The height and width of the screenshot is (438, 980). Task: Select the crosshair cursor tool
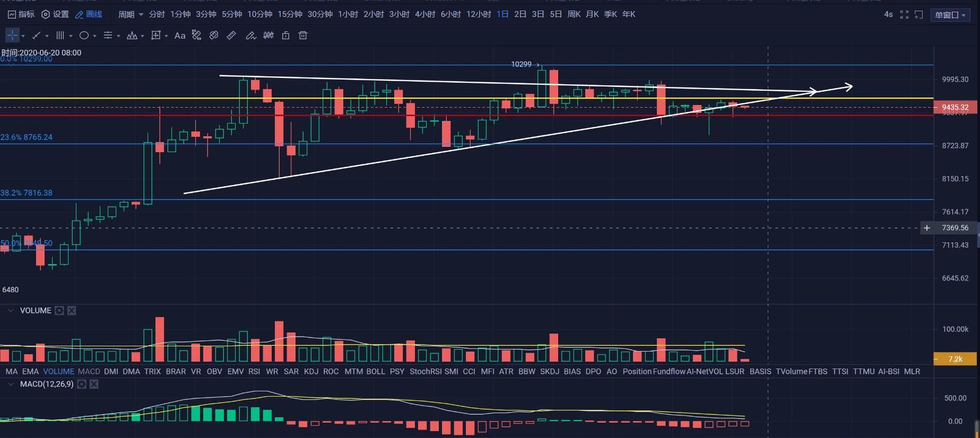12,36
